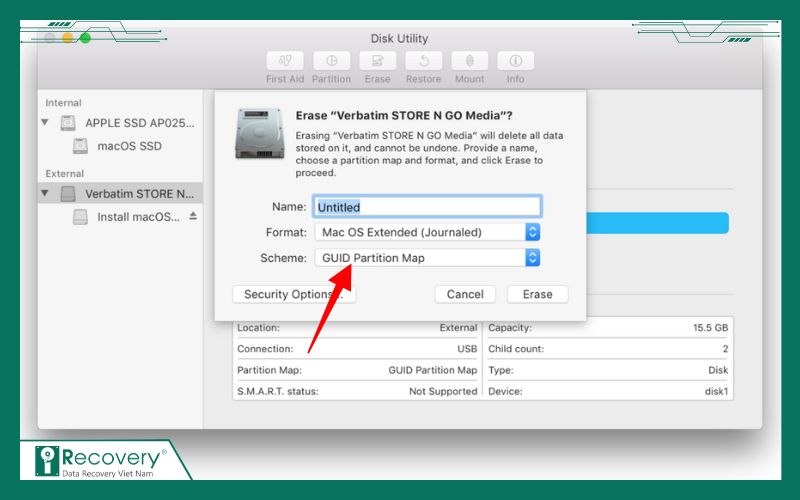Select macOS SSD volume in sidebar

pyautogui.click(x=129, y=146)
